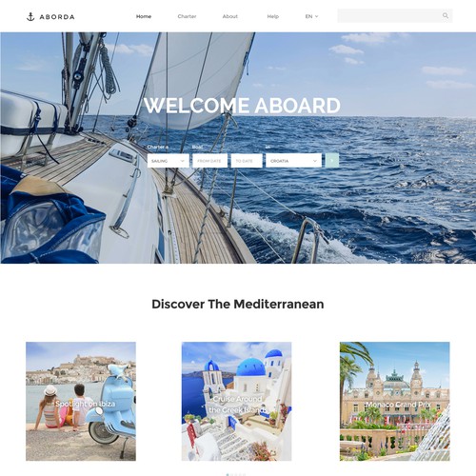Open the Monaco Grand Prix card
476x476 pixels.
tap(395, 401)
